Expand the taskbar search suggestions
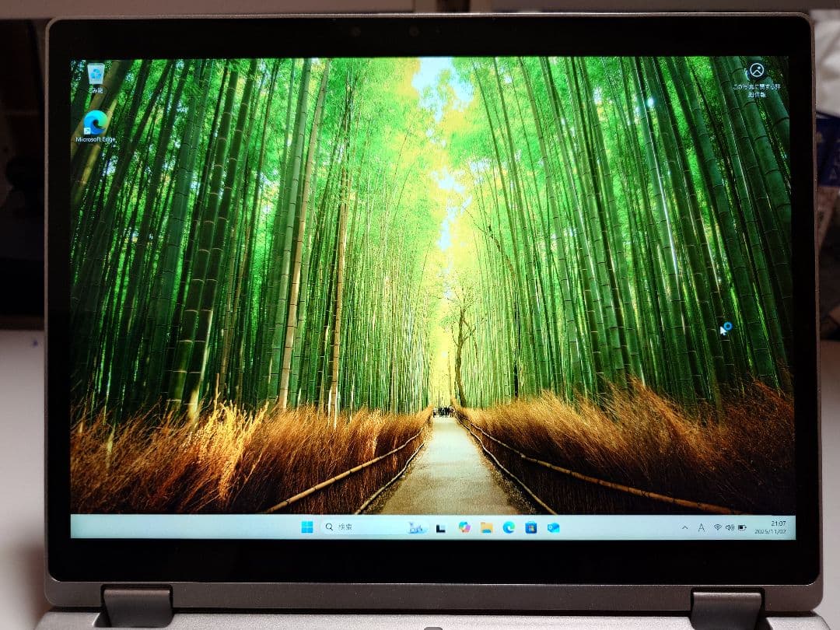Screen dimensions: 840x630 pyautogui.click(x=346, y=530)
